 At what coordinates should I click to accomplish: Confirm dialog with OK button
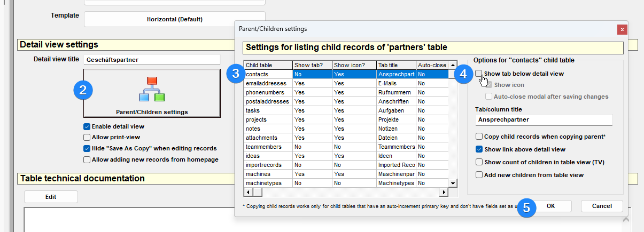click(550, 206)
